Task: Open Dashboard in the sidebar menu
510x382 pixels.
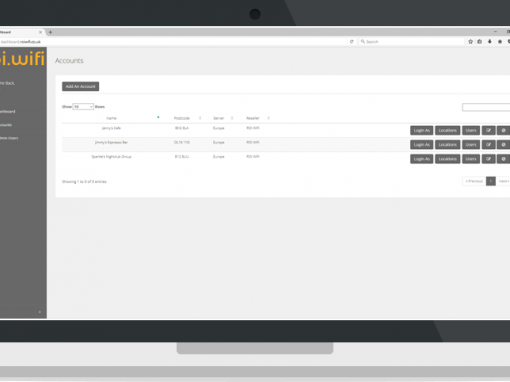Action: point(8,111)
